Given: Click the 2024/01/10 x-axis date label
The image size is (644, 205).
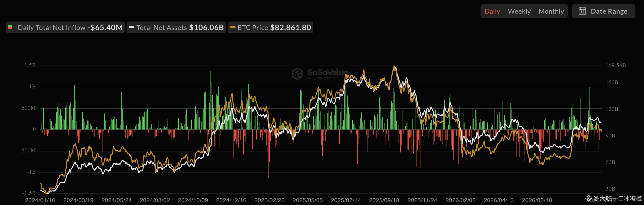Looking at the screenshot, I should tap(40, 200).
